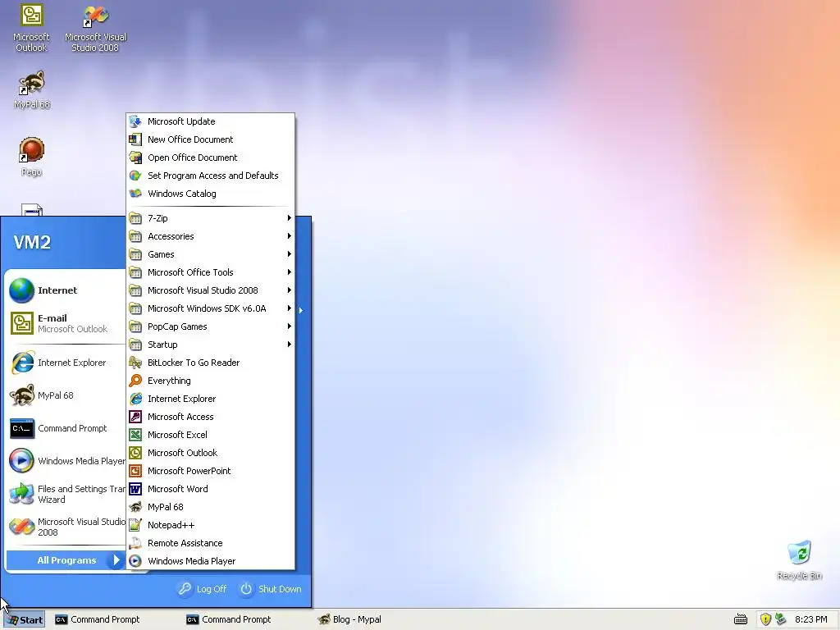Open the Open Office Document entry
The width and height of the screenshot is (840, 630).
(211, 157)
